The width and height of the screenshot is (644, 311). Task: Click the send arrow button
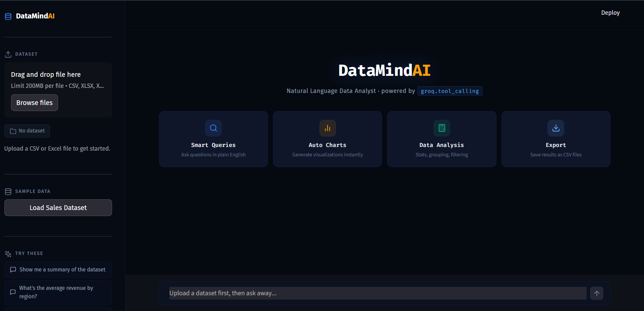coord(597,293)
